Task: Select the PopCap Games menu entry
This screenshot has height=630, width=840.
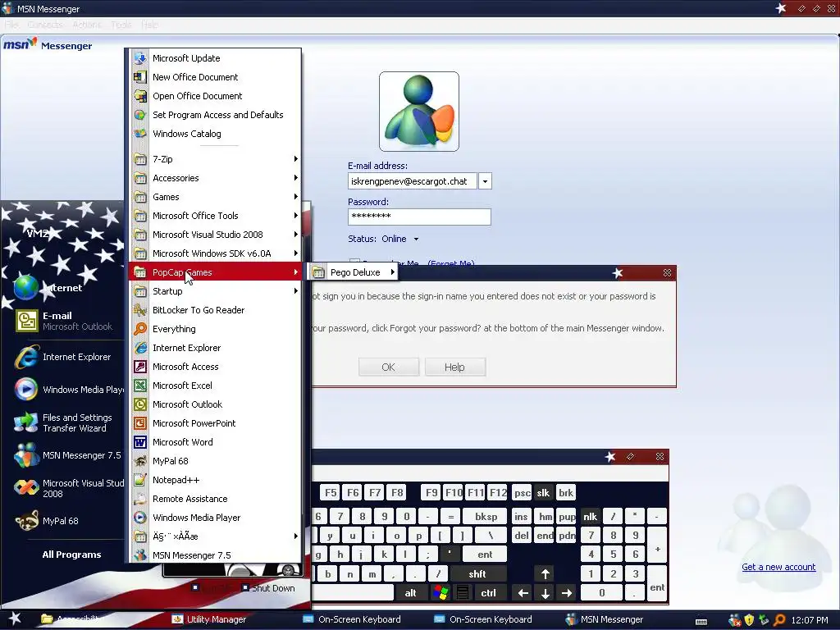Action: coord(214,272)
